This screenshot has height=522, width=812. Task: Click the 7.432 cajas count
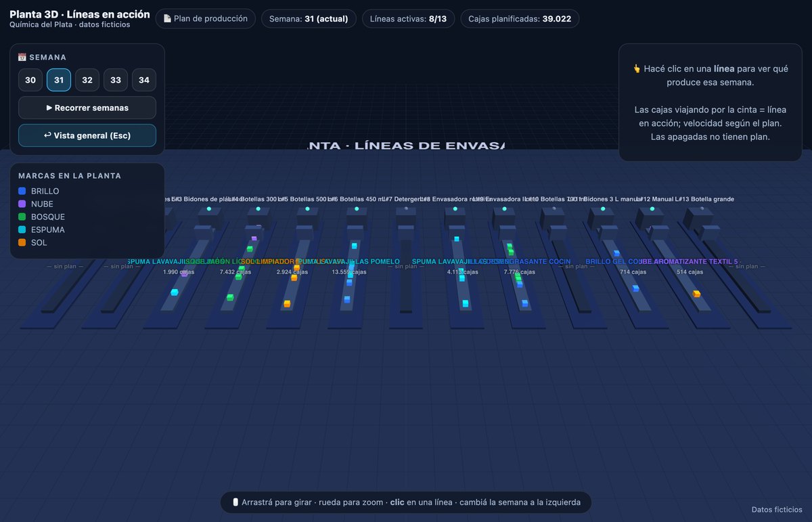pos(235,272)
